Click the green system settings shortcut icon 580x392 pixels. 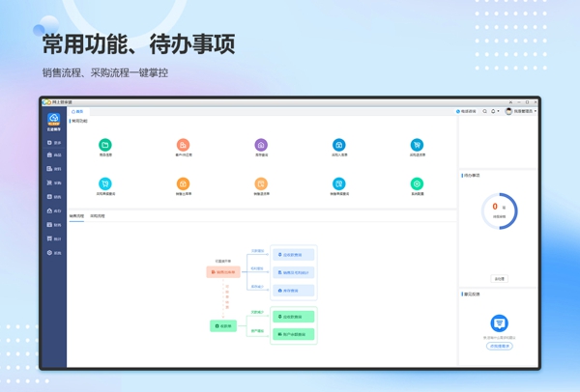coord(417,183)
